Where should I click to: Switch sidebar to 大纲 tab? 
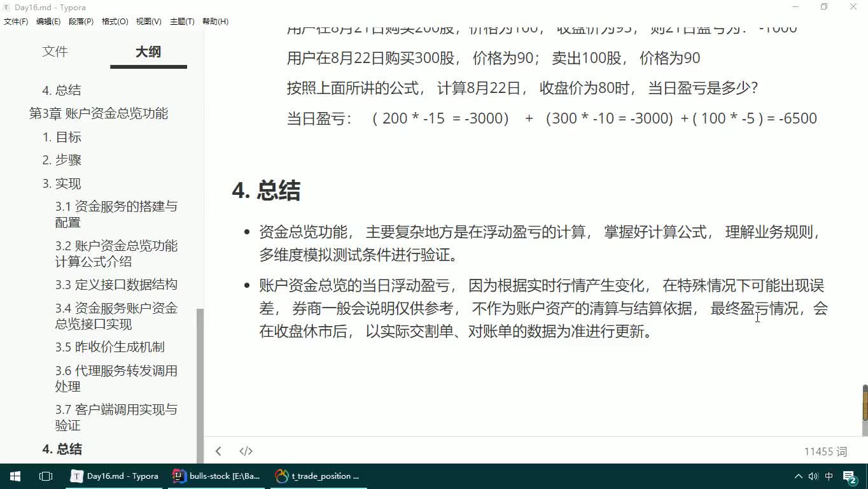point(148,52)
